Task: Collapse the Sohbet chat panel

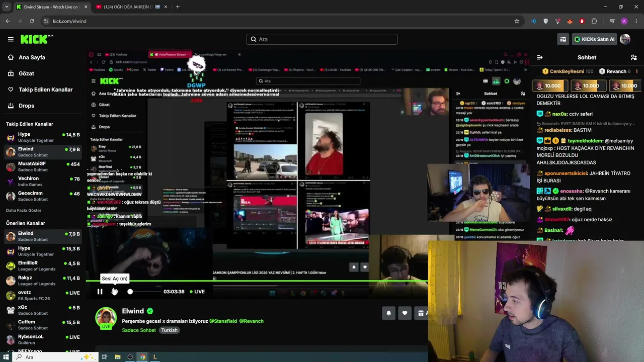Action: 540,57
